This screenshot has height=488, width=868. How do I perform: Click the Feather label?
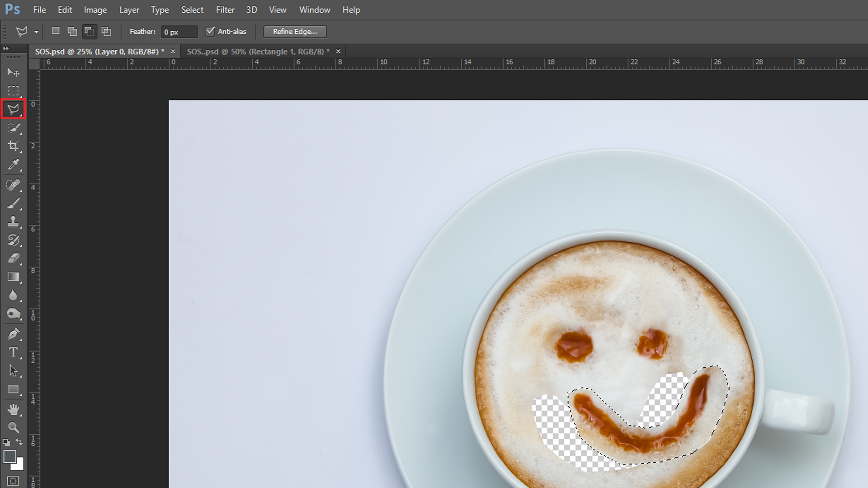point(142,31)
